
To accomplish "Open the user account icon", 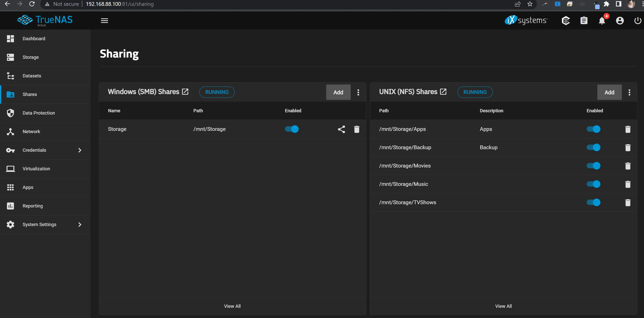I will pyautogui.click(x=620, y=21).
